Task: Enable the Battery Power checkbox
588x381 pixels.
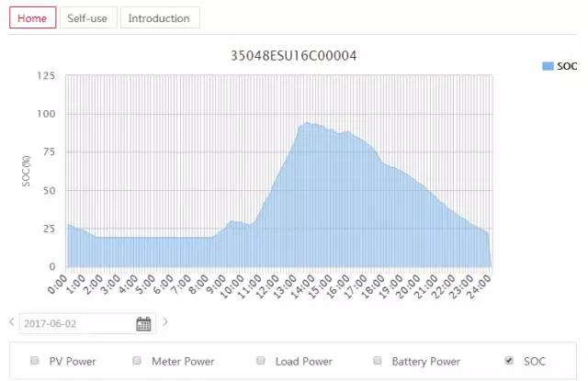Action: (x=377, y=361)
